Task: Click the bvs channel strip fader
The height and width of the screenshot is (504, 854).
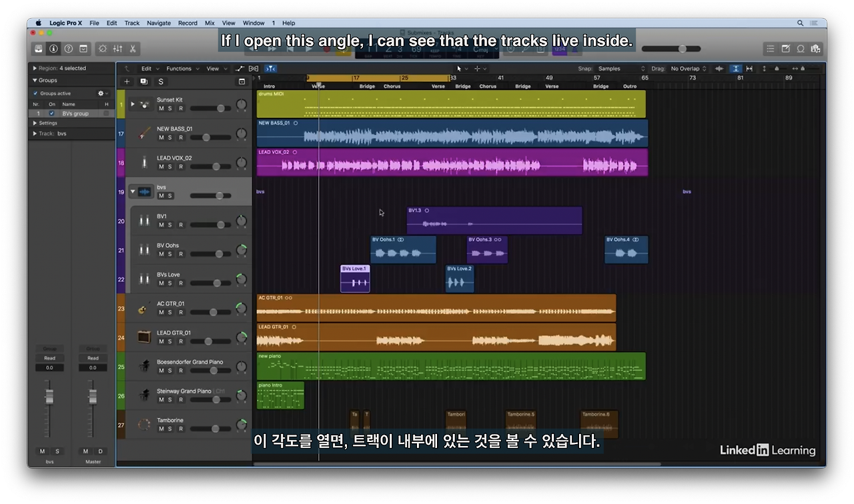Action: [49, 396]
